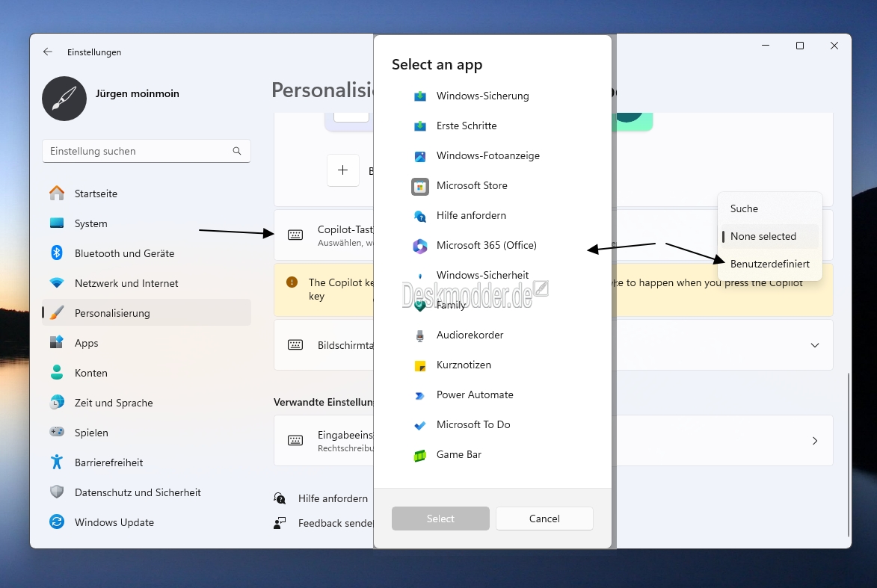Viewport: 877px width, 588px height.
Task: Click the Microsoft 365 (Office) icon
Action: click(x=420, y=246)
